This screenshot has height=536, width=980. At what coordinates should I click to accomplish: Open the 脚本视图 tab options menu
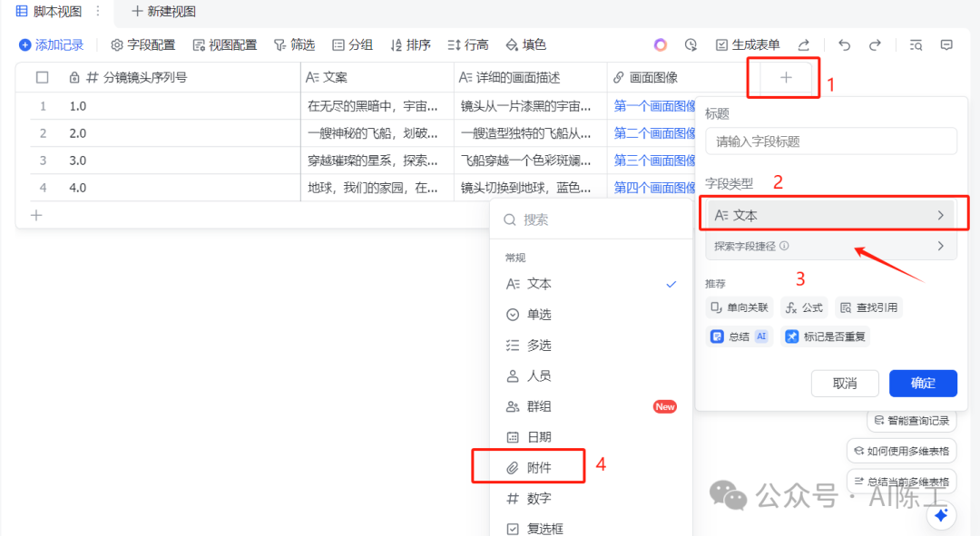coord(98,12)
